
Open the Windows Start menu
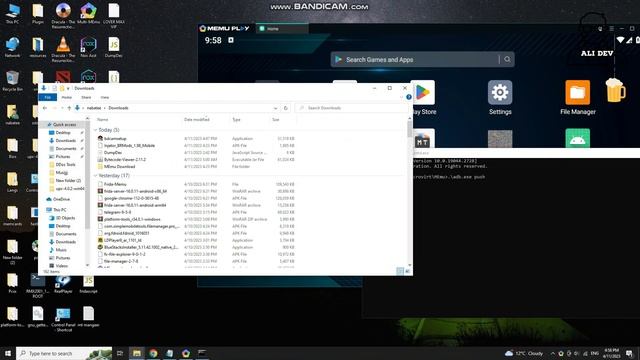8,353
